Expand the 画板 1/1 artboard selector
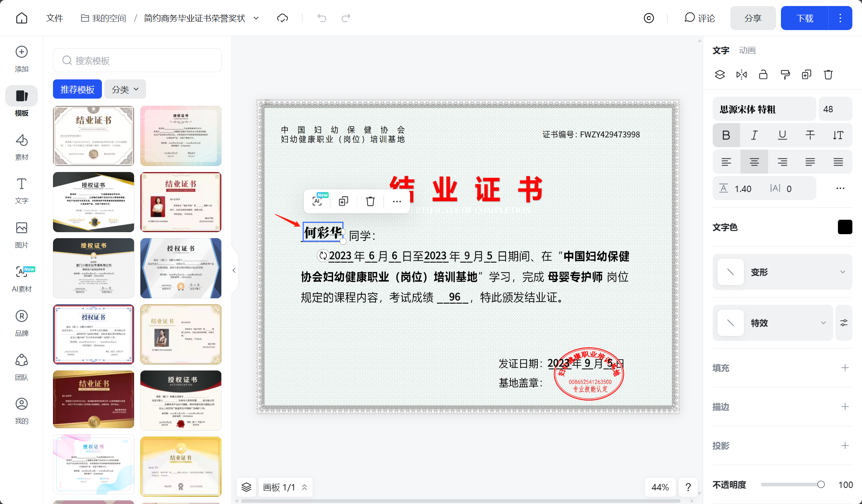Image resolution: width=862 pixels, height=504 pixels. pyautogui.click(x=285, y=487)
